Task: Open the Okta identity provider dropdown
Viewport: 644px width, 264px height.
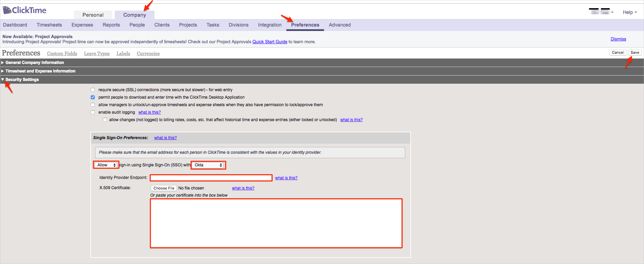Action: tap(208, 165)
